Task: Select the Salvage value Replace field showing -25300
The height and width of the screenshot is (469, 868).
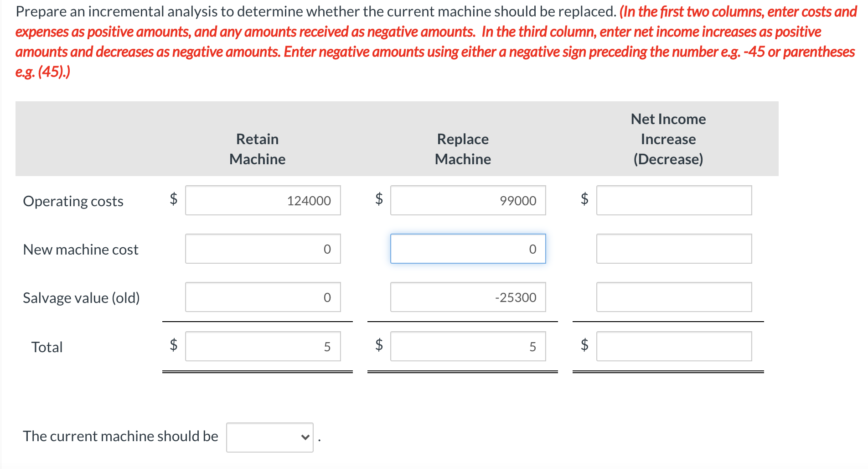Action: pos(468,297)
